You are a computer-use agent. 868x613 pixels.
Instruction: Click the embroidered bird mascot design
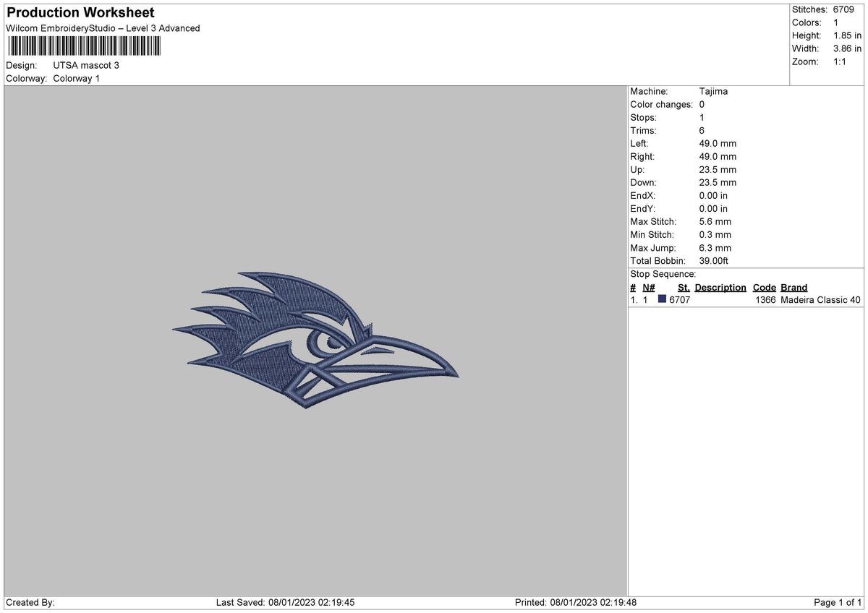click(x=315, y=340)
